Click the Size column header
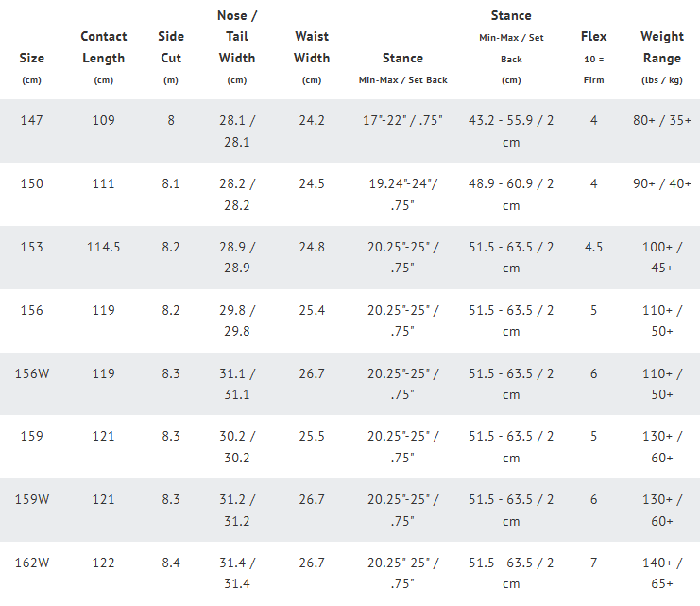Screen dimensions: 700x606 (32, 68)
